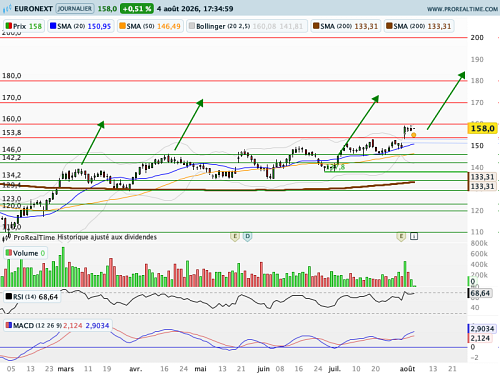
Task: Click the +0,51 % change badge
Action: (x=137, y=9)
